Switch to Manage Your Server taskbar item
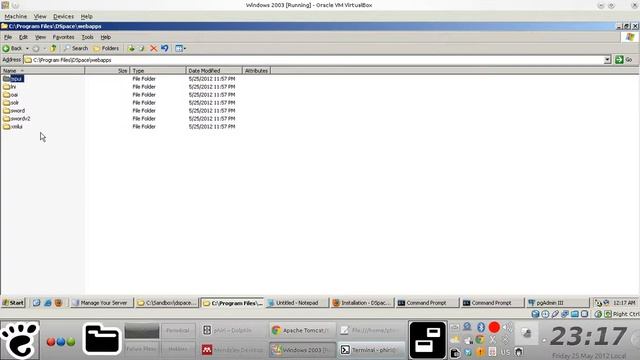Image resolution: width=640 pixels, height=360 pixels. (x=101, y=303)
